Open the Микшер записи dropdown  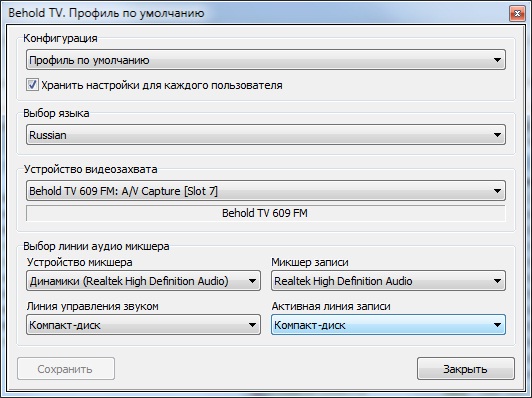pos(388,281)
